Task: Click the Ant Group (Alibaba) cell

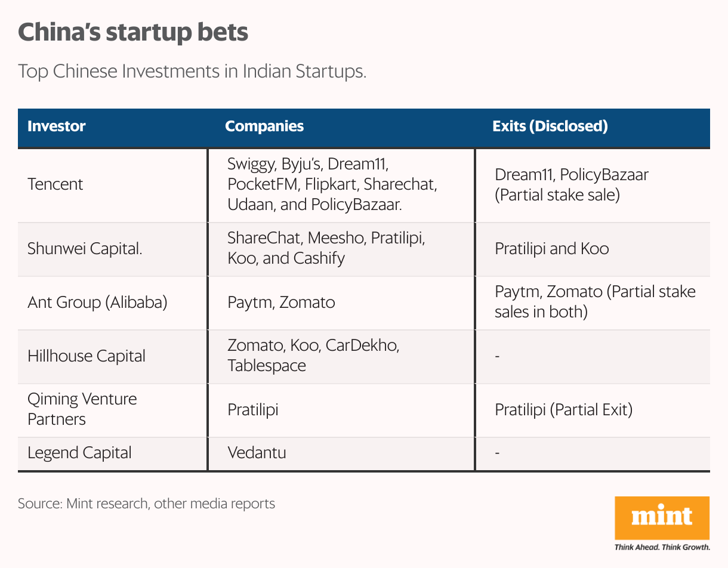Action: tap(97, 302)
